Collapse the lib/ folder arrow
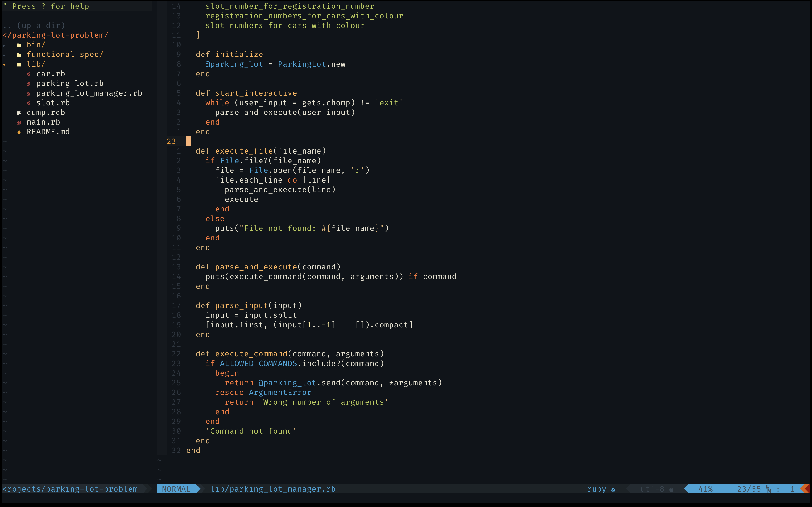The height and width of the screenshot is (507, 812). [4, 65]
